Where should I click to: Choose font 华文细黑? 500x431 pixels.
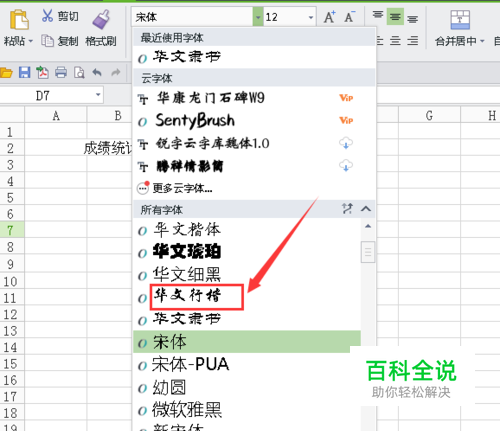click(x=247, y=275)
